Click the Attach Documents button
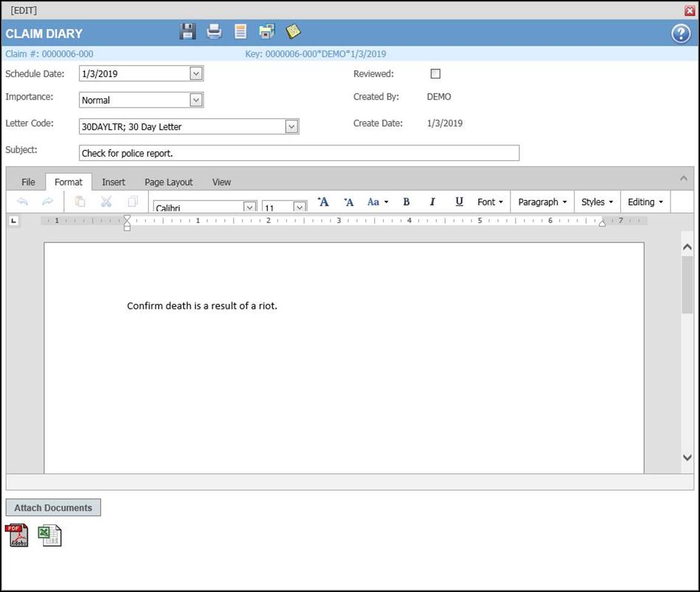Viewport: 700px width, 592px height. click(53, 508)
